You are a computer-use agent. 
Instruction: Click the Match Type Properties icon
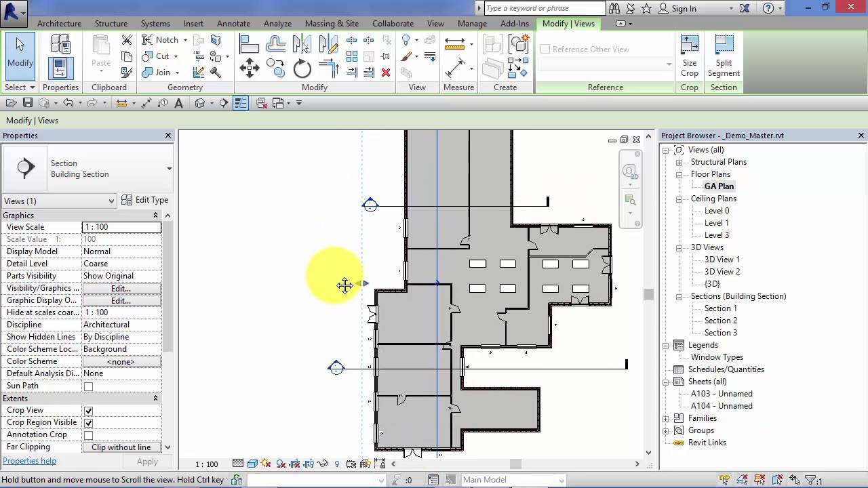[127, 72]
